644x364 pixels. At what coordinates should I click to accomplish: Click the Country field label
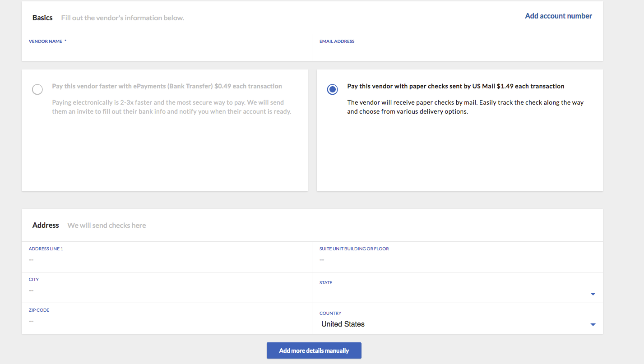point(330,313)
